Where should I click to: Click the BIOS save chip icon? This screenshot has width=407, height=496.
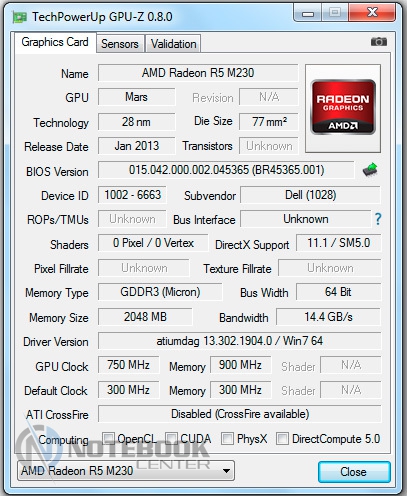[x=370, y=170]
